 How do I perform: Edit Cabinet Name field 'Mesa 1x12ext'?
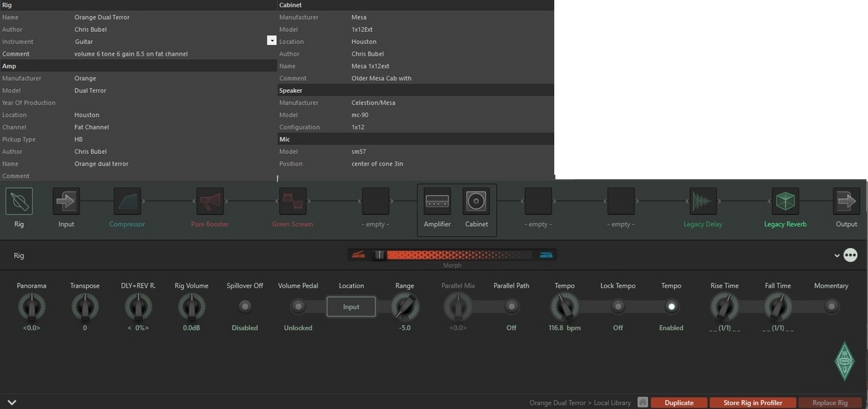(452, 66)
